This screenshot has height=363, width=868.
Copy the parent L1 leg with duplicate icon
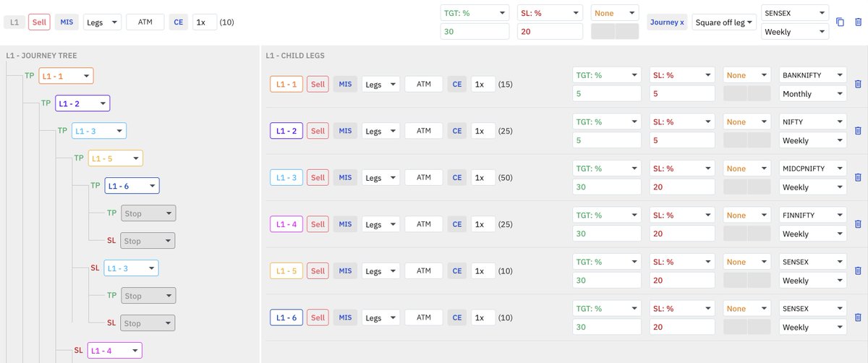pos(840,22)
